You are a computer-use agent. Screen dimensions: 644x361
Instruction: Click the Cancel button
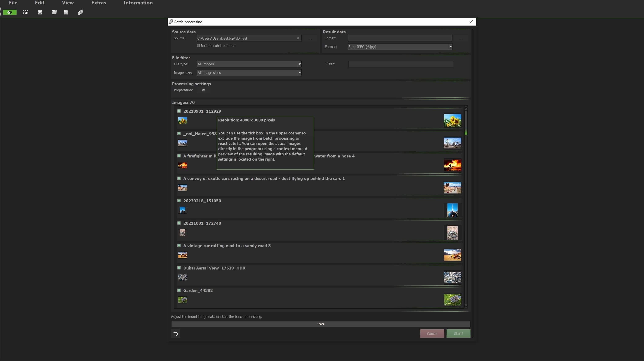pos(432,333)
